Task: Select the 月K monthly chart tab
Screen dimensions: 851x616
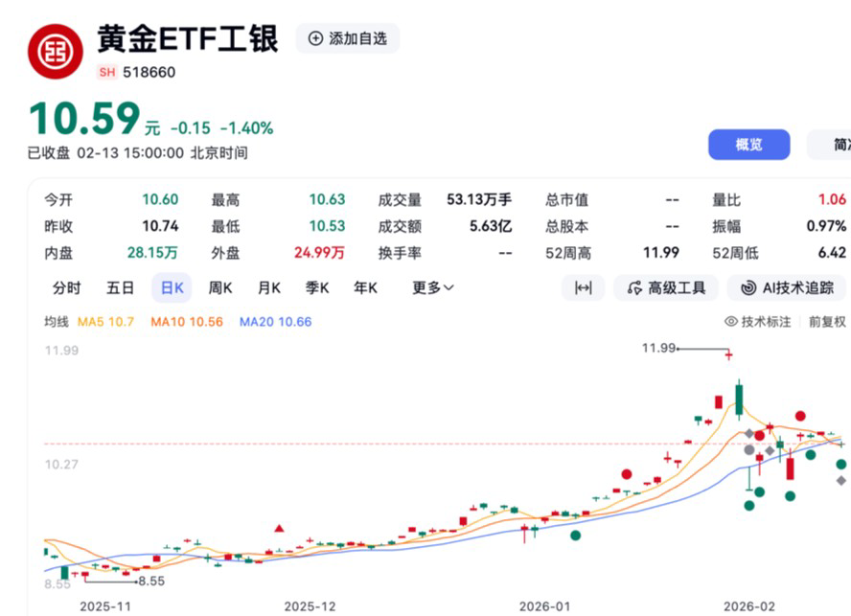Action: [x=268, y=287]
